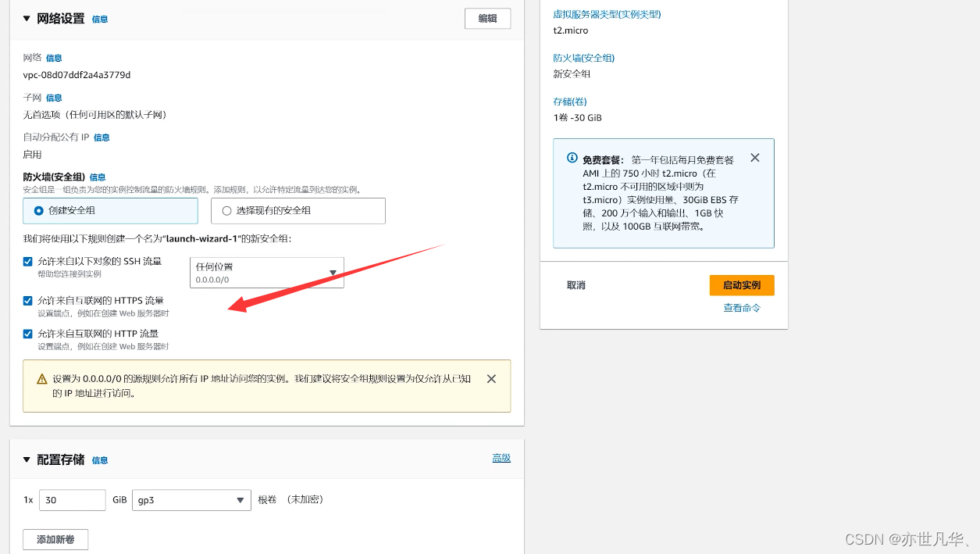Screen dimensions: 980x554
Task: Open the 高级 storage settings link
Action: [501, 458]
